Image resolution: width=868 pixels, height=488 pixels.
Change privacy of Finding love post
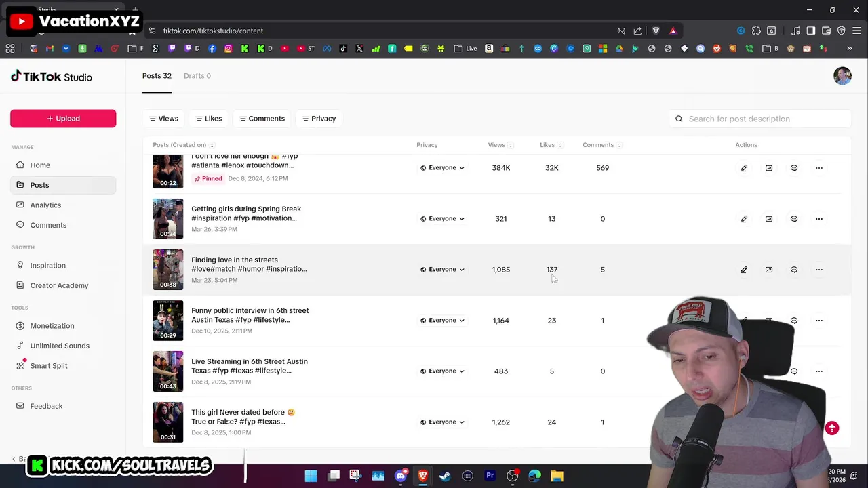coord(442,270)
